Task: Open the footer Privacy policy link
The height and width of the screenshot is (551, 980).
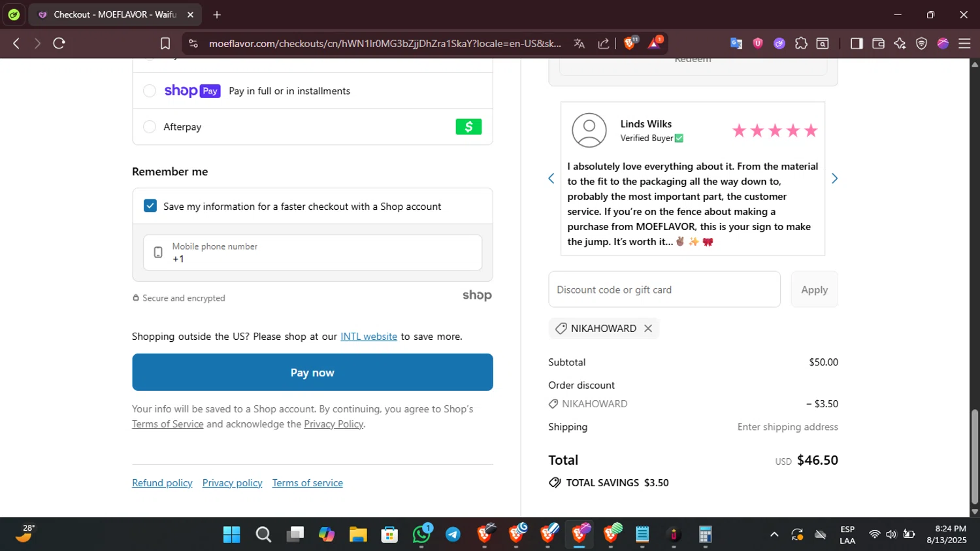Action: point(232,483)
